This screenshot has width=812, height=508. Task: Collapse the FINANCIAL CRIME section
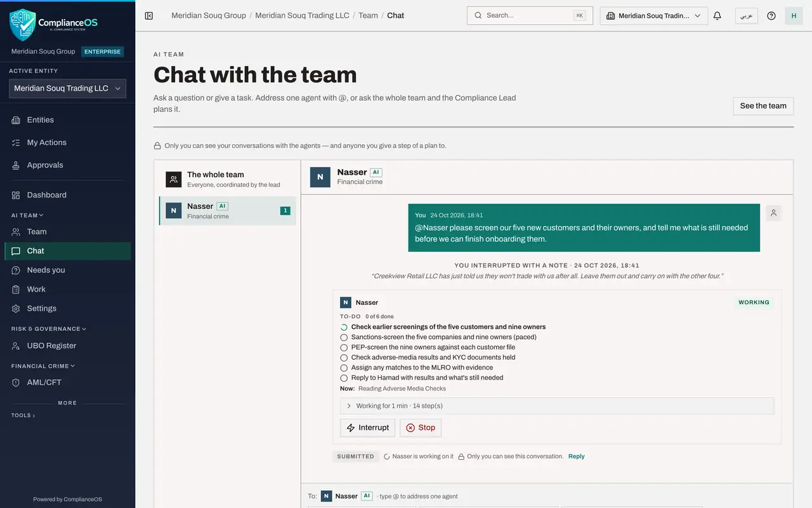[43, 366]
